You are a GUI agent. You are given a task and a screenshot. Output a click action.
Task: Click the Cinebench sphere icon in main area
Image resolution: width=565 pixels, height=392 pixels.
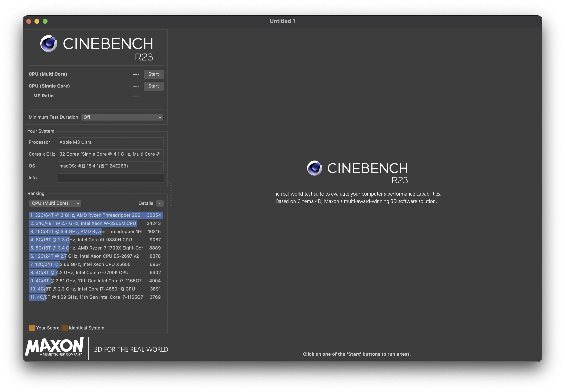[314, 168]
